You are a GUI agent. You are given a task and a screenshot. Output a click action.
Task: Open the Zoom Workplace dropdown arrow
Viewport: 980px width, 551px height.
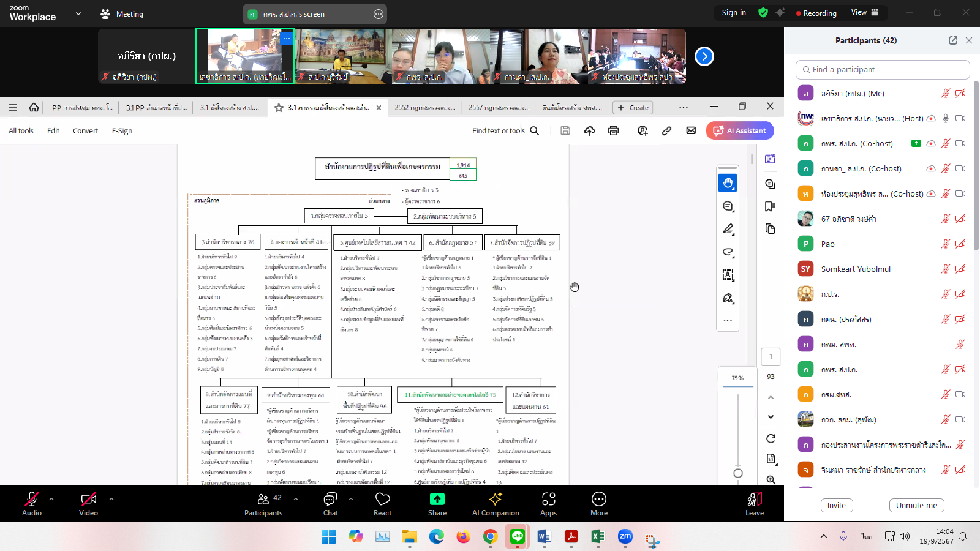coord(78,13)
